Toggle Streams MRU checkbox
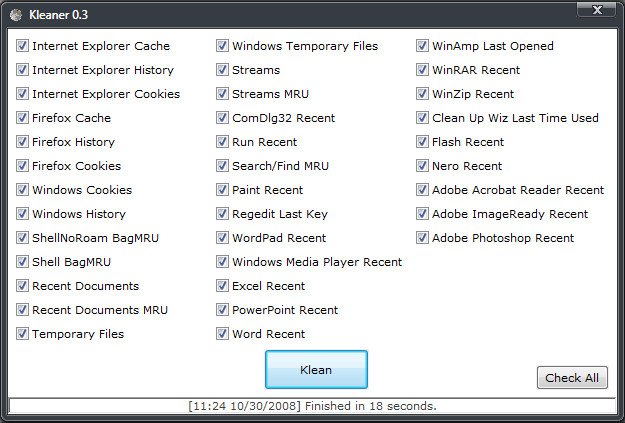The width and height of the screenshot is (625, 423). click(x=222, y=93)
